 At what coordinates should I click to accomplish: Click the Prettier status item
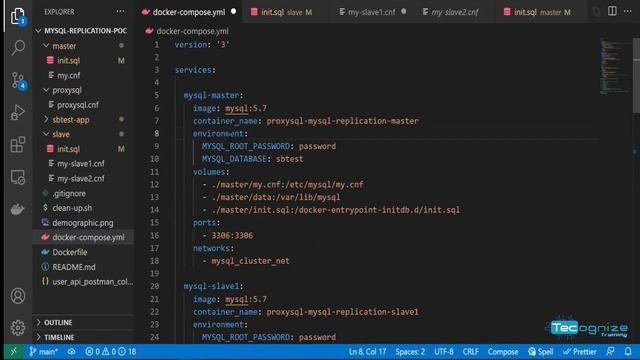[x=580, y=351]
